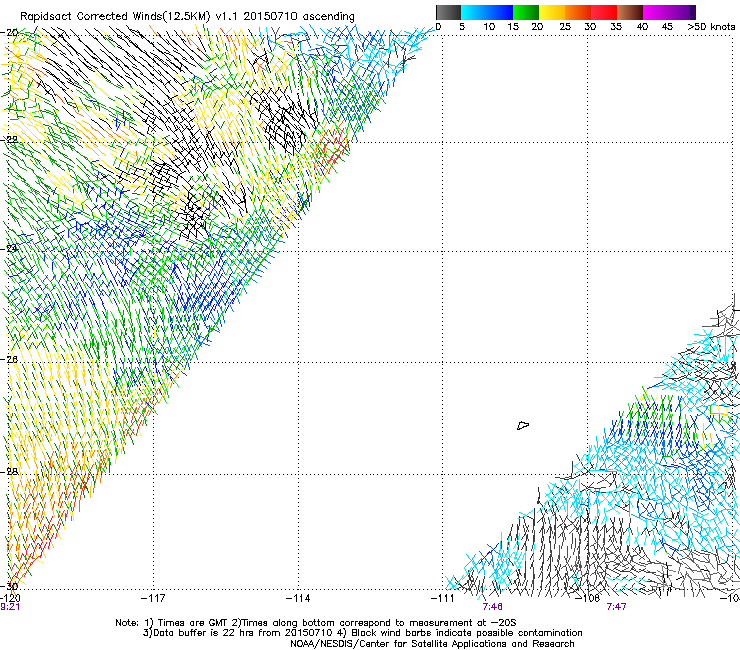740x650 pixels.
Task: Click the -114 longitude axis label
Action: tap(298, 598)
